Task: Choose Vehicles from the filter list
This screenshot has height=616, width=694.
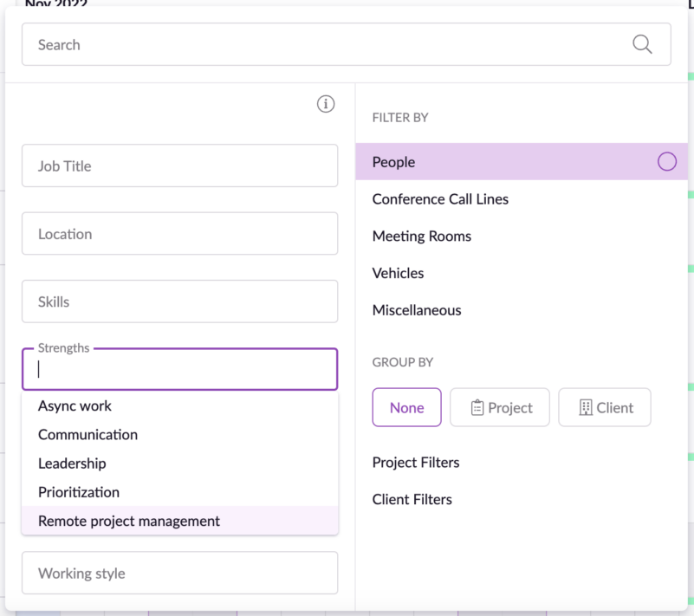Action: (x=398, y=273)
